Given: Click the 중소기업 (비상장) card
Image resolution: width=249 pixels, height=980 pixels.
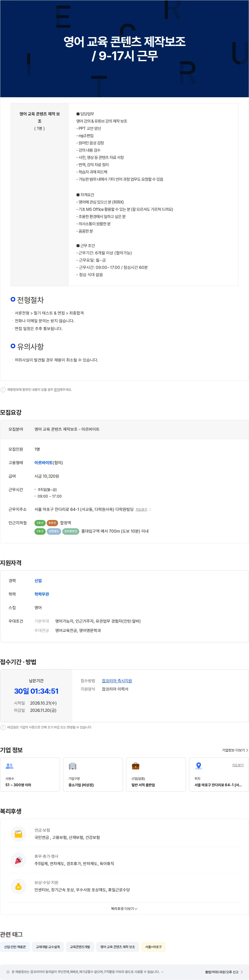Looking at the screenshot, I should point(93,775).
